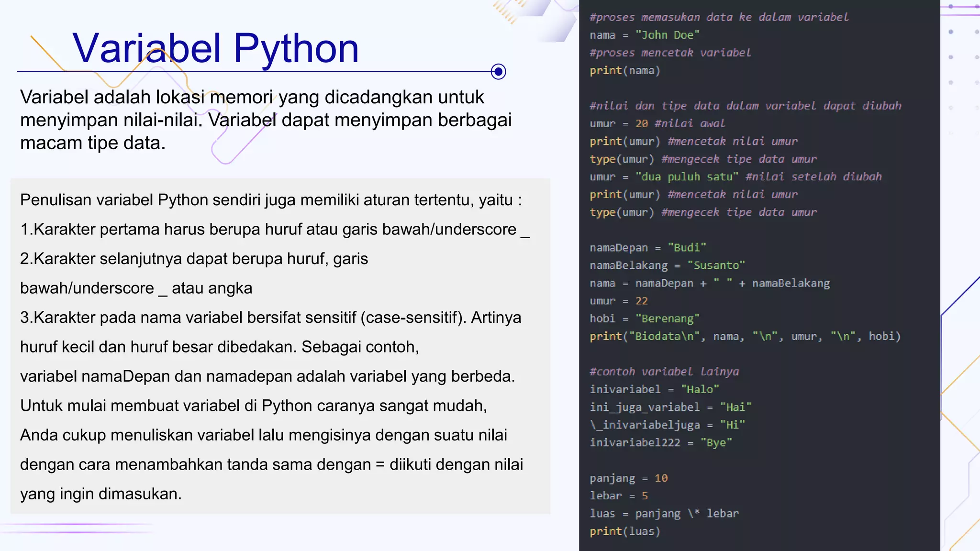Click the code line 'umur = 20 #nilai awal'

tap(657, 123)
